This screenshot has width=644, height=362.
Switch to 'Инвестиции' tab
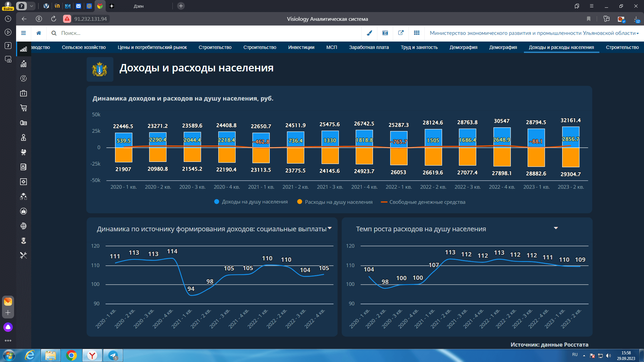point(301,47)
